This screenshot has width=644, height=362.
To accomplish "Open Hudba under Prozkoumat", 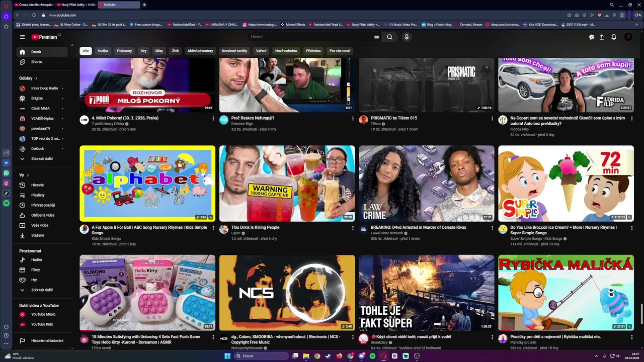I will 42,260.
